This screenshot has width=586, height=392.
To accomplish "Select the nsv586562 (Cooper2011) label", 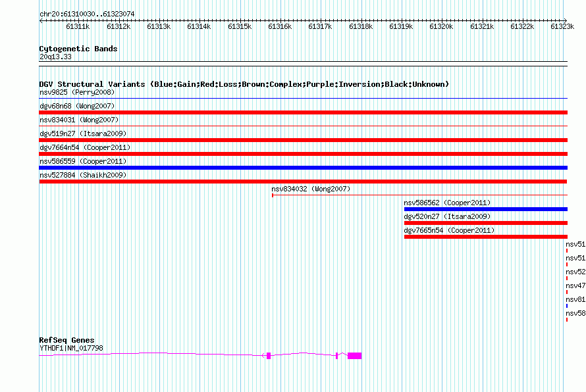I will click(447, 203).
